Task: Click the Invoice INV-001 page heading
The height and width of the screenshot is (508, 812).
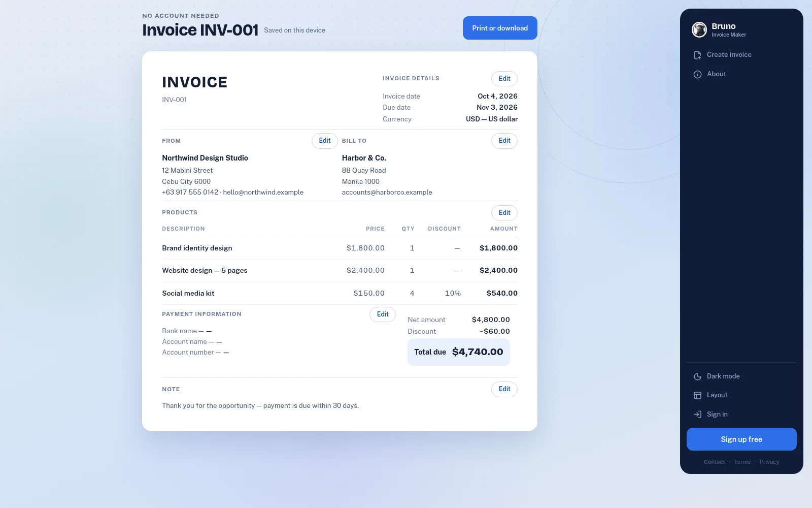Action: 200,30
